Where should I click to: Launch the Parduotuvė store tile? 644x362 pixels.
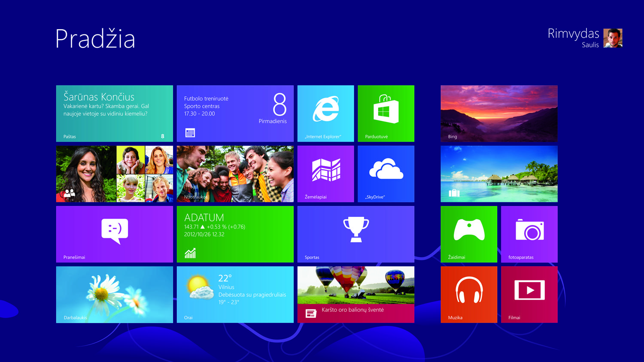click(386, 113)
